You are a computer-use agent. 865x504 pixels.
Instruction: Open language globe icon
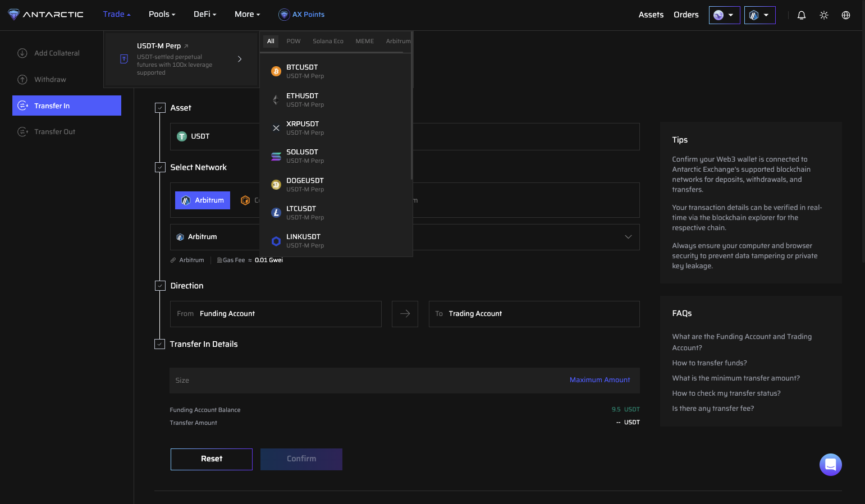tap(846, 15)
